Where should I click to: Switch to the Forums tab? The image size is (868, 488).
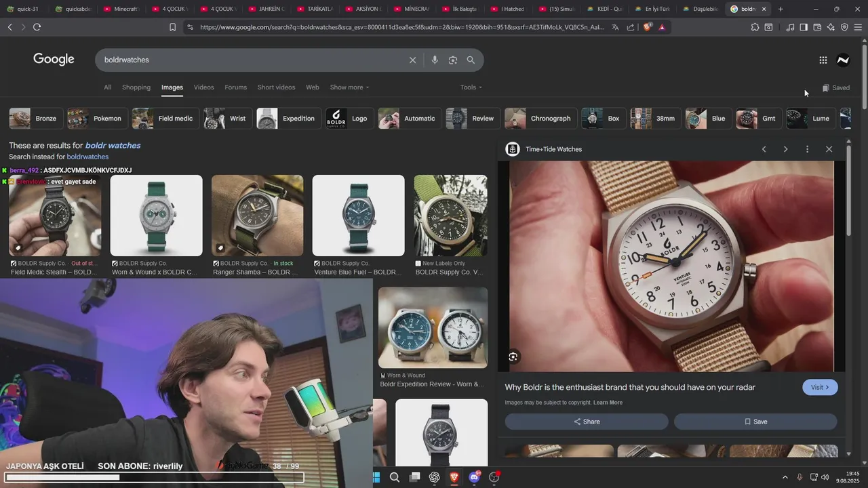click(x=236, y=87)
